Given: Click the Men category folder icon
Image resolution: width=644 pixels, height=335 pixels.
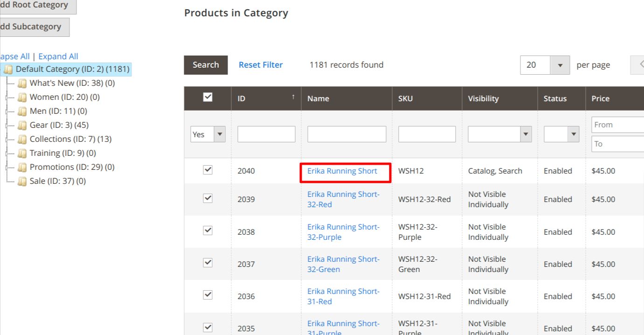Looking at the screenshot, I should tap(22, 111).
